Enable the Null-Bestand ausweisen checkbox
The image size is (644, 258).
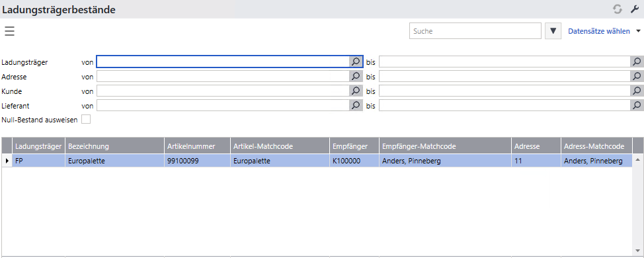coord(86,120)
